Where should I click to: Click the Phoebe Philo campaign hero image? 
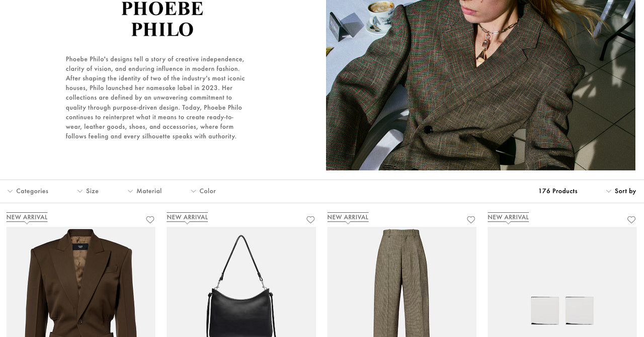coord(480,85)
